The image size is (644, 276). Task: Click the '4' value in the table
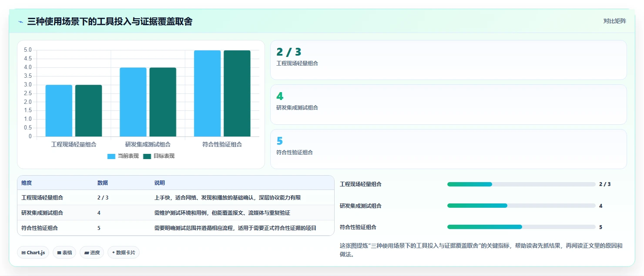(x=99, y=213)
